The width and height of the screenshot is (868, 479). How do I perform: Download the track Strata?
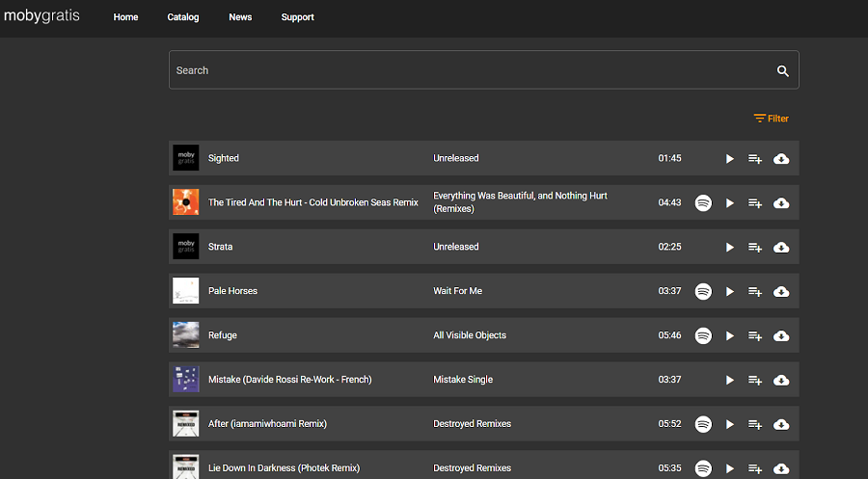click(781, 248)
